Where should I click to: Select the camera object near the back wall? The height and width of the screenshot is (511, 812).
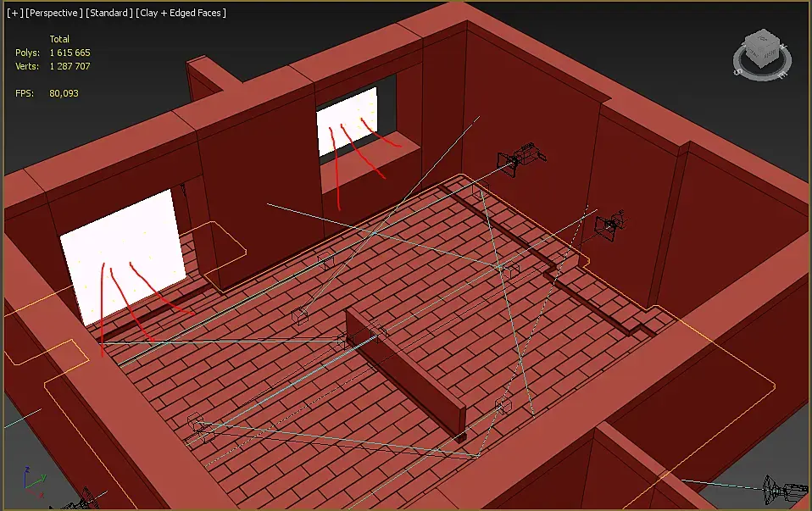point(520,158)
